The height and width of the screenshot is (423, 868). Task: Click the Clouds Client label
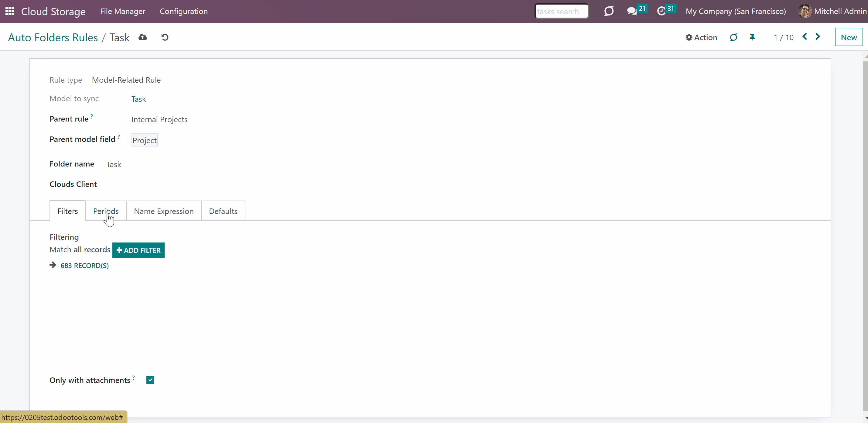[73, 184]
